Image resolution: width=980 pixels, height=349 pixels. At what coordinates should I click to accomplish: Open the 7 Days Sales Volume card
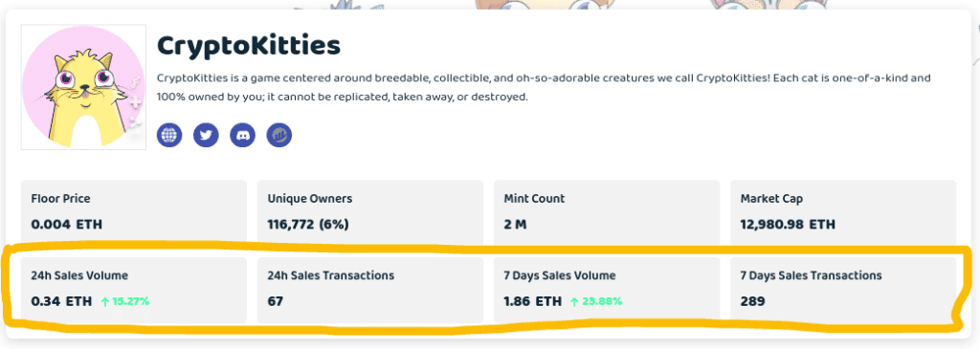point(607,290)
